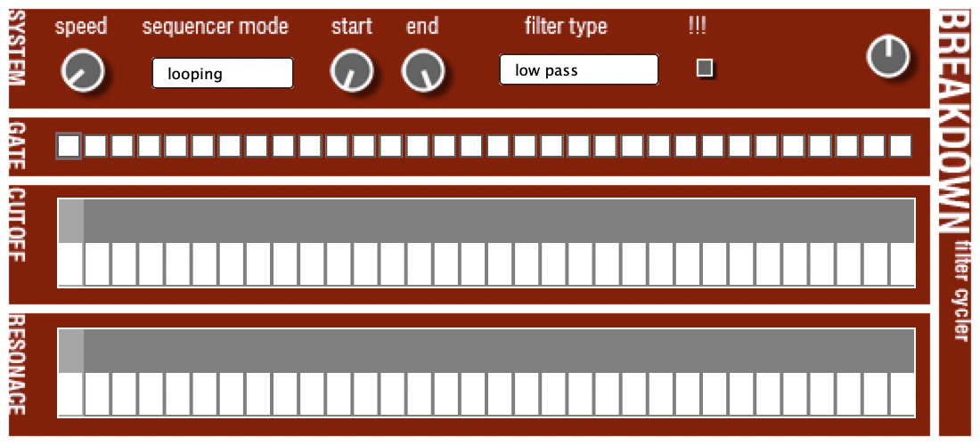This screenshot has width=980, height=445.
Task: Toggle the last gate step box
Action: point(901,146)
